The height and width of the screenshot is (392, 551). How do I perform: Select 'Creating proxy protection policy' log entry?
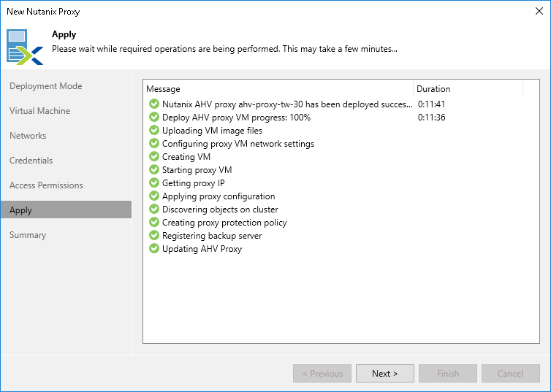224,223
